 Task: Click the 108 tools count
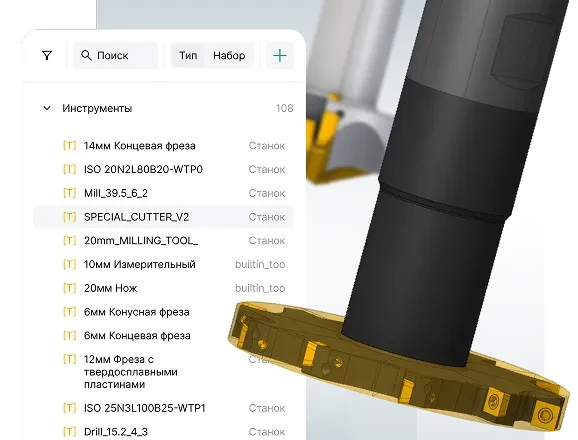tap(285, 108)
